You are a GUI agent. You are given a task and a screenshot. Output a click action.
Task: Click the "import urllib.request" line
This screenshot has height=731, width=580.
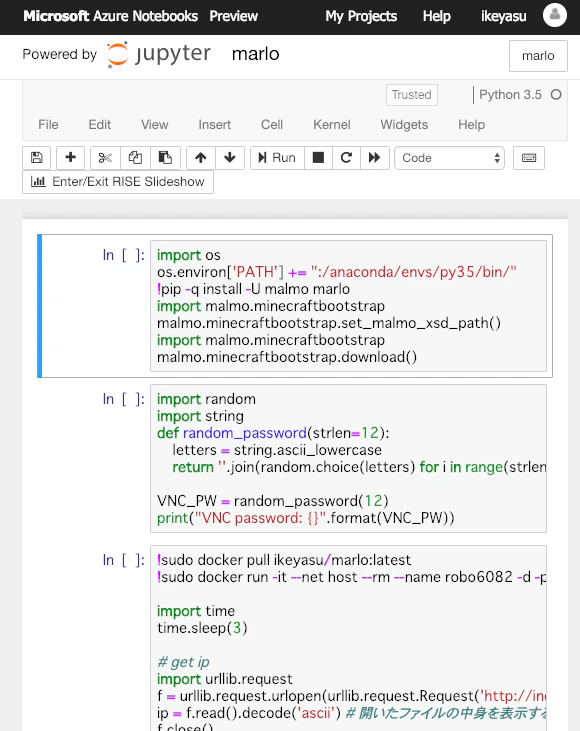click(x=225, y=679)
